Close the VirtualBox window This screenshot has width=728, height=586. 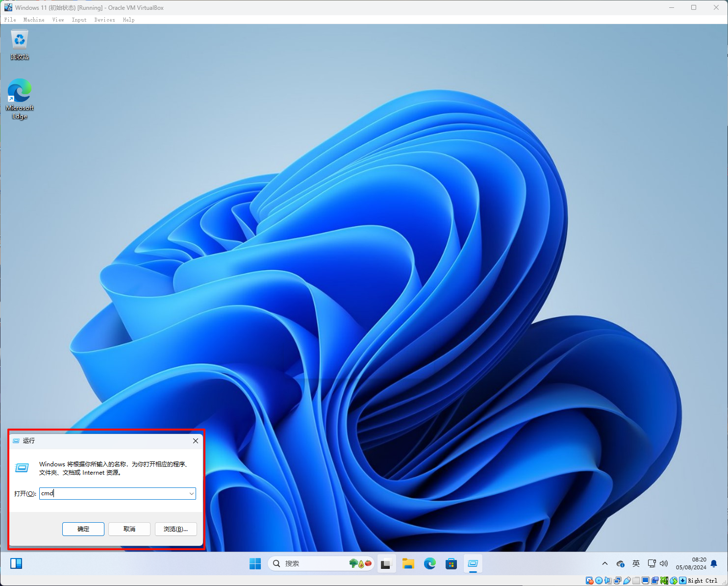pyautogui.click(x=716, y=7)
